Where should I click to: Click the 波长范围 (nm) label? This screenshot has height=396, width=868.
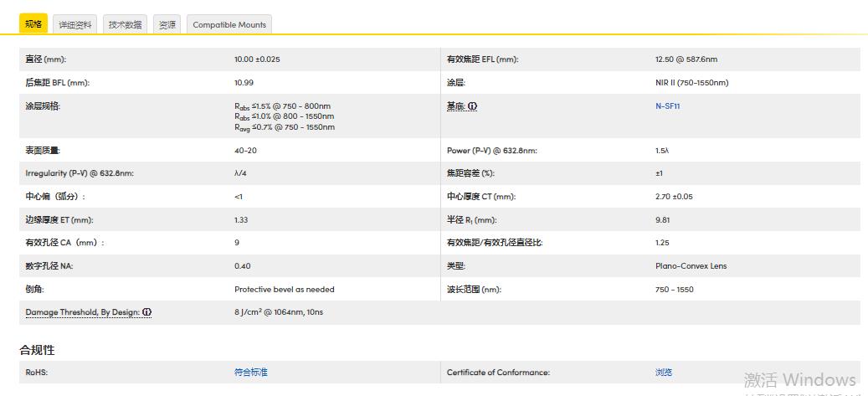475,289
